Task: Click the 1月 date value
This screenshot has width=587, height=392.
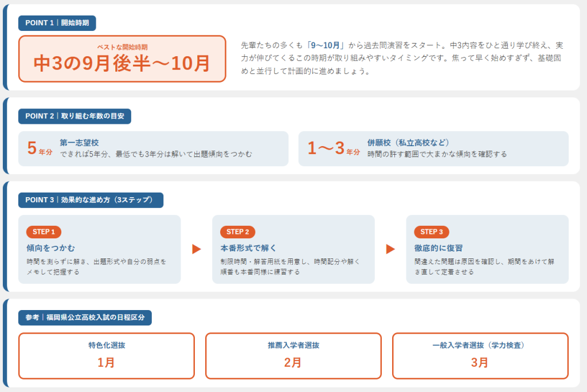Action: (x=106, y=362)
